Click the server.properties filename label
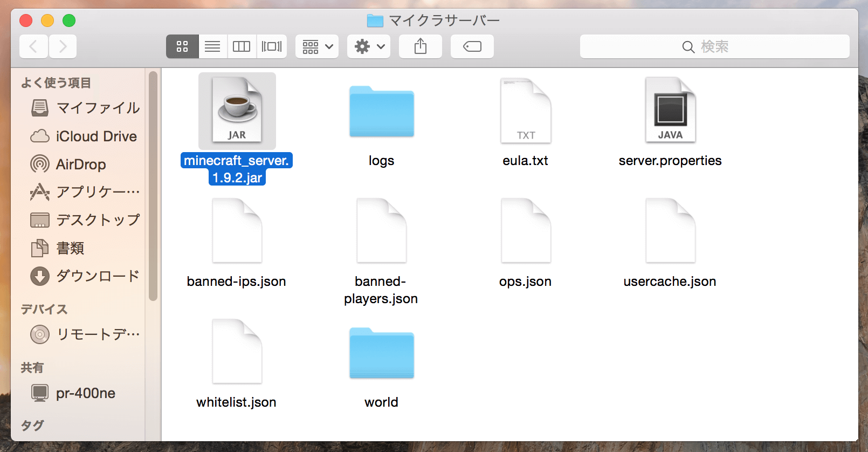The width and height of the screenshot is (868, 452). point(670,161)
